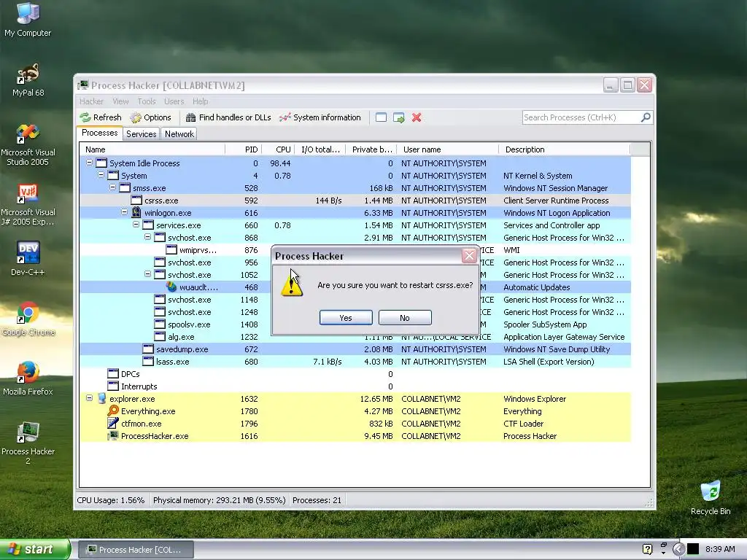
Task: Select the alg.exe process row
Action: coord(355,337)
